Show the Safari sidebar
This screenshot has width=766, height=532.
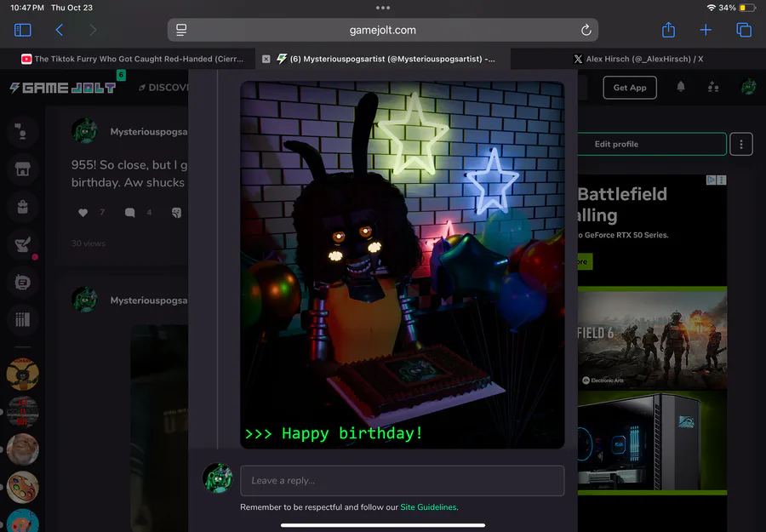tap(22, 31)
